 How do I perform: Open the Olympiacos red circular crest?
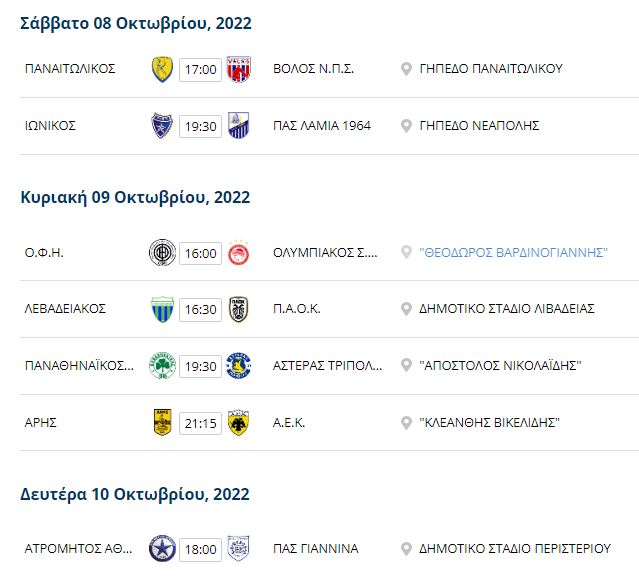(x=238, y=253)
